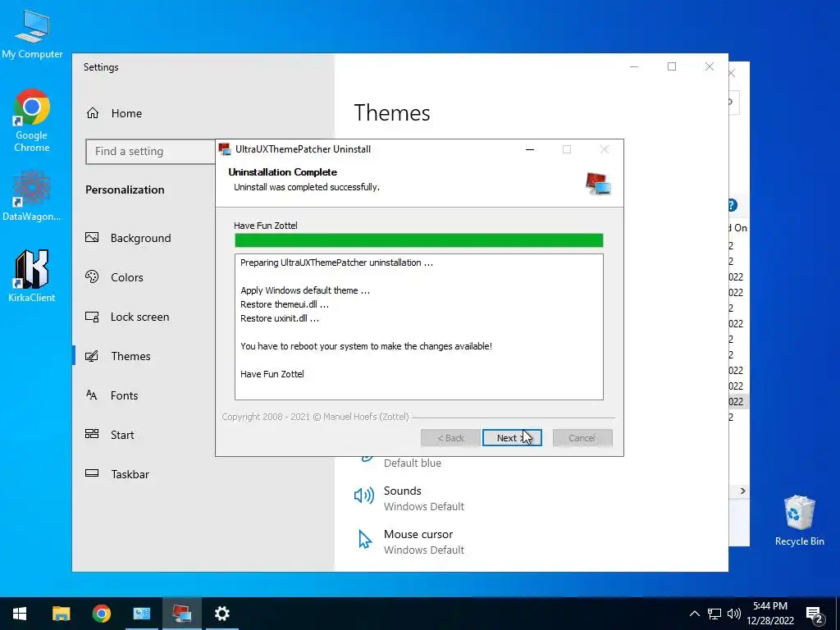The image size is (840, 630).
Task: Open Start personalization page
Action: (110, 435)
